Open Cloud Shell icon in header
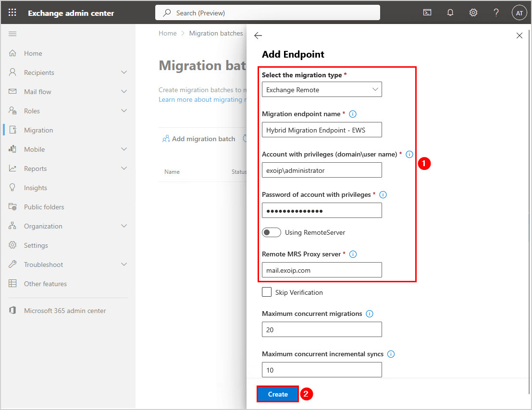Image resolution: width=532 pixels, height=410 pixels. pos(427,13)
